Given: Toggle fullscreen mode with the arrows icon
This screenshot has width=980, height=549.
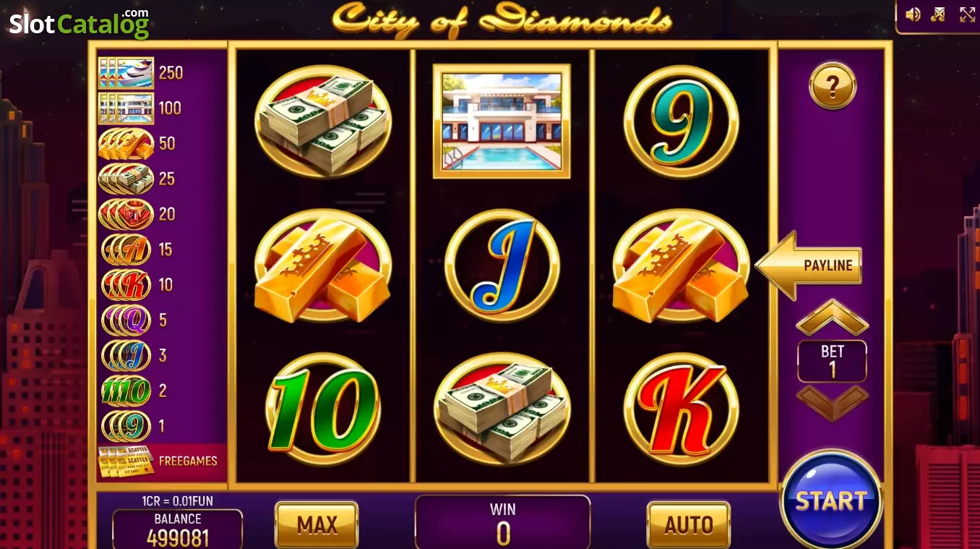Looking at the screenshot, I should point(967,14).
